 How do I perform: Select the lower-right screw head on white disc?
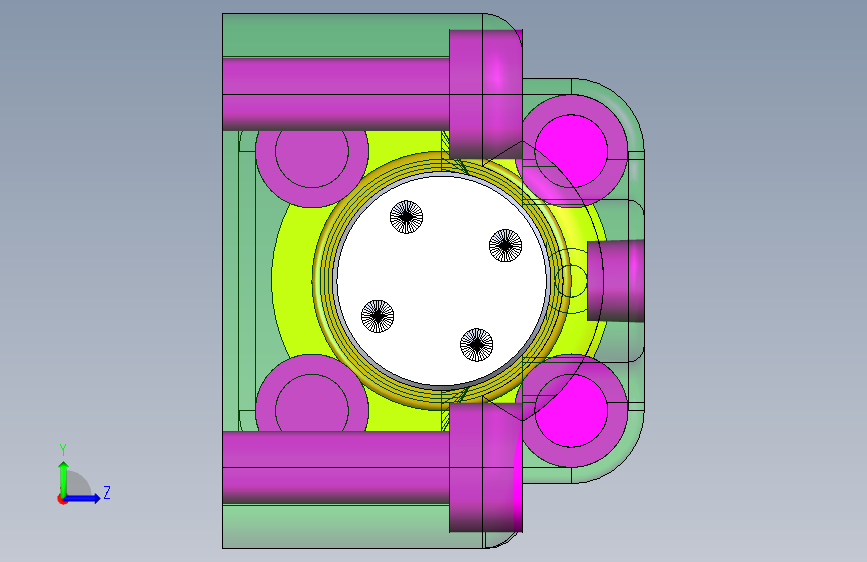pos(477,345)
